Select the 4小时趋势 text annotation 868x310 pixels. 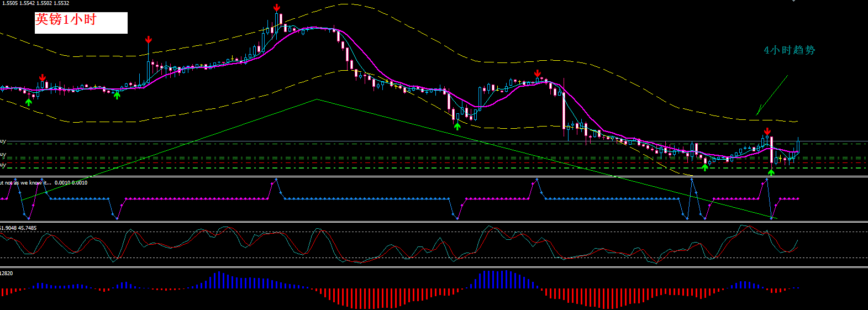point(790,50)
